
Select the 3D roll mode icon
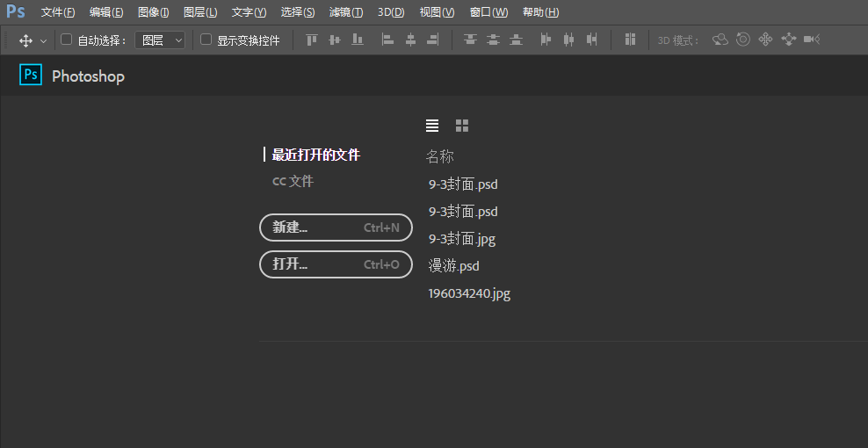click(743, 40)
